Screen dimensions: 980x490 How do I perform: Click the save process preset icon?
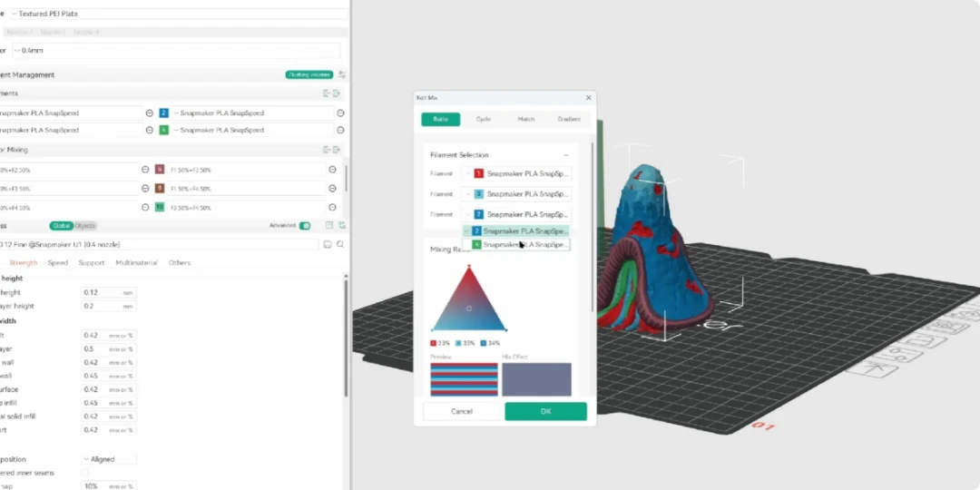coord(327,244)
